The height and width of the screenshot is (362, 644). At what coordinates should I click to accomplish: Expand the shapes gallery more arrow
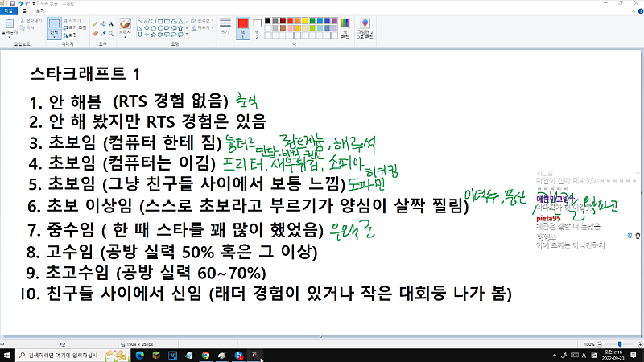(187, 35)
